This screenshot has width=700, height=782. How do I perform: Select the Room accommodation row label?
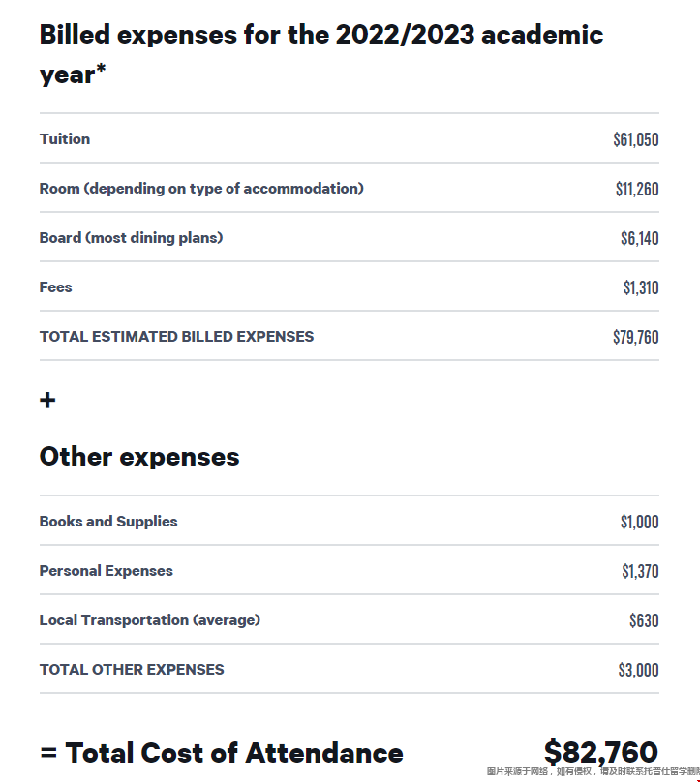[x=201, y=189]
